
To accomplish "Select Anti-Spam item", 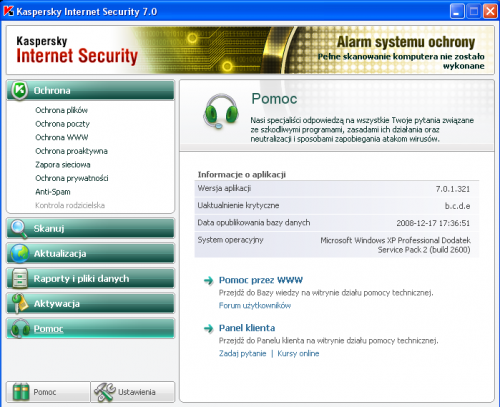I will (53, 192).
